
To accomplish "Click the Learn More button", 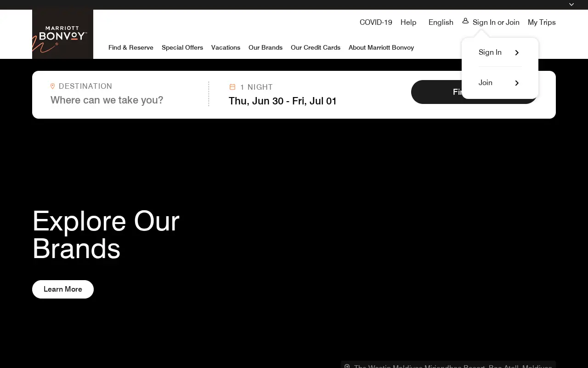I will 63,289.
